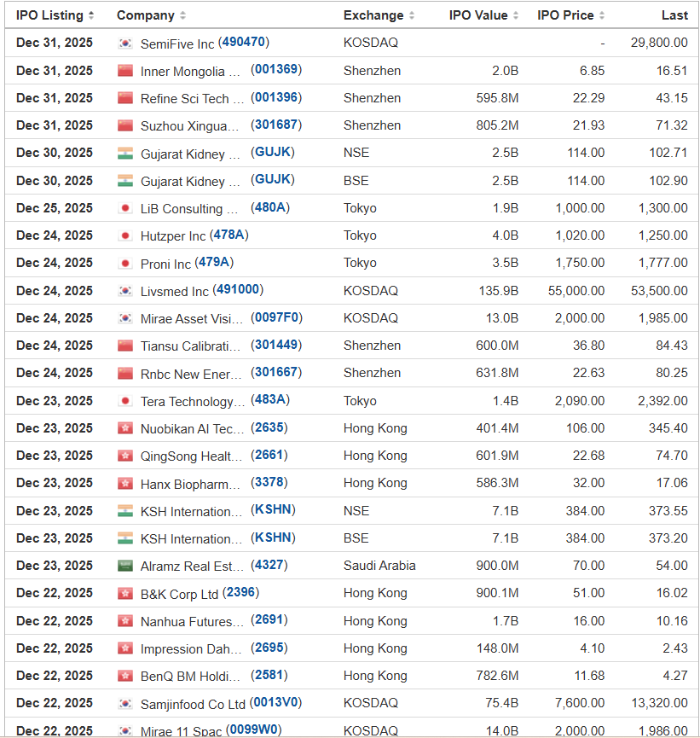Open Mirae Asset Visi ticker 0097F0

coord(276,317)
